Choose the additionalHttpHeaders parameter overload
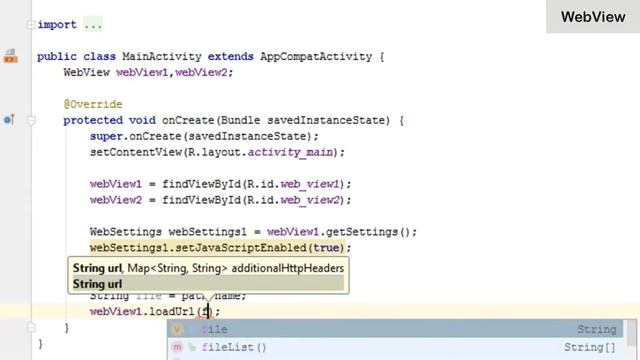Screen dimensions: 640x360 point(208,268)
